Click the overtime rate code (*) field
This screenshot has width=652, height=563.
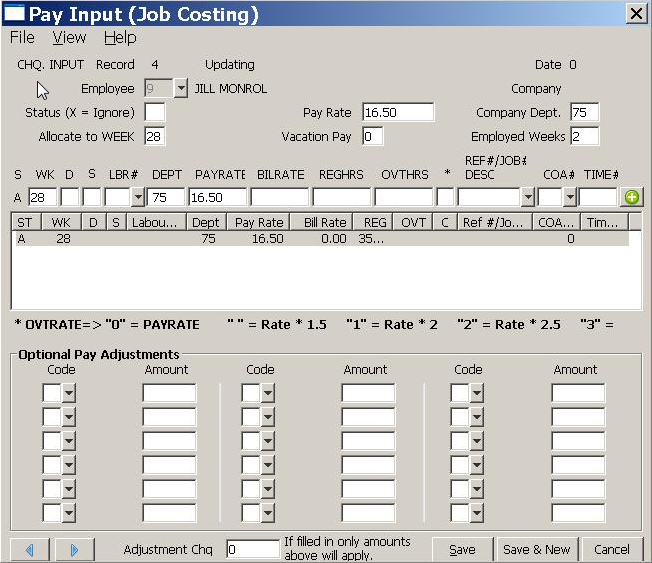point(445,197)
